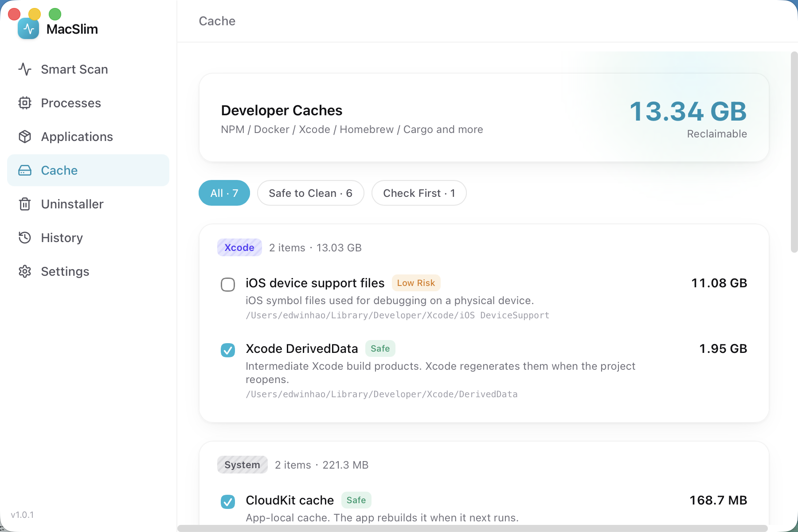798x532 pixels.
Task: Click the iOS device support files title
Action: (315, 283)
